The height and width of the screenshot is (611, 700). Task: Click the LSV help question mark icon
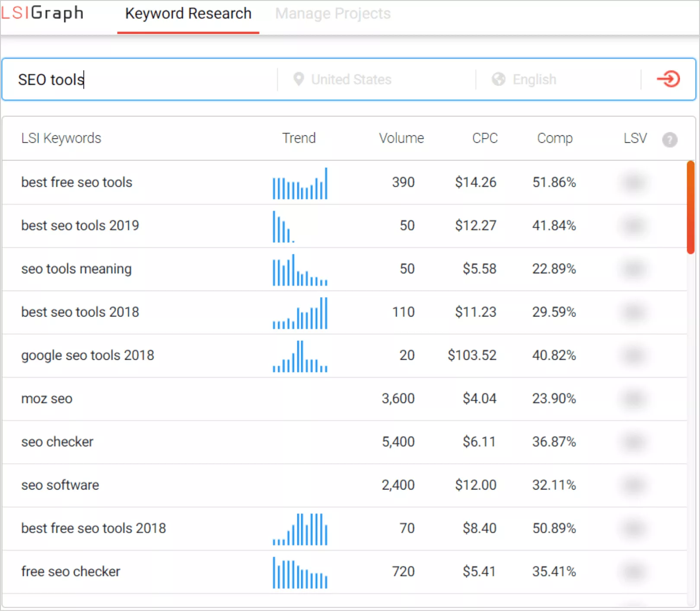(x=670, y=140)
